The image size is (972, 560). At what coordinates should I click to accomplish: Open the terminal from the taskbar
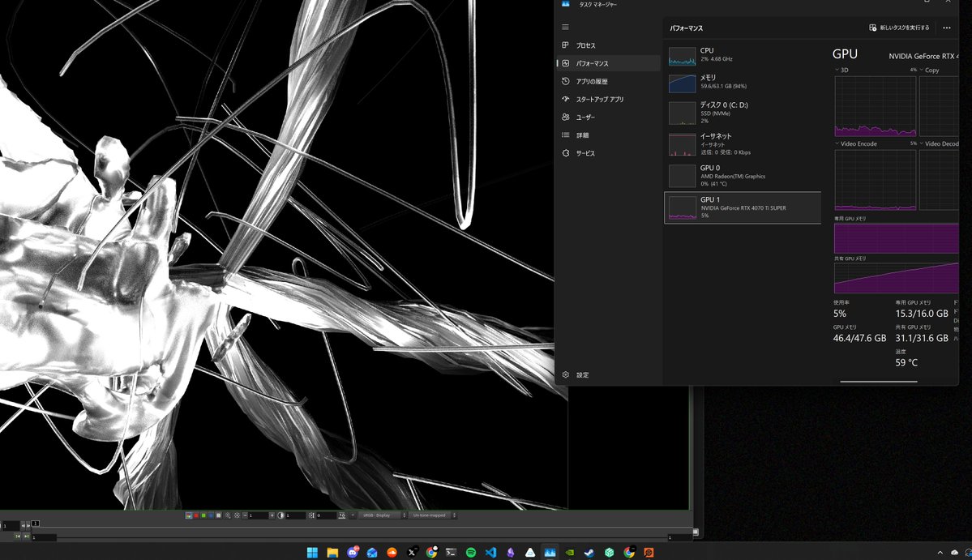click(x=452, y=552)
